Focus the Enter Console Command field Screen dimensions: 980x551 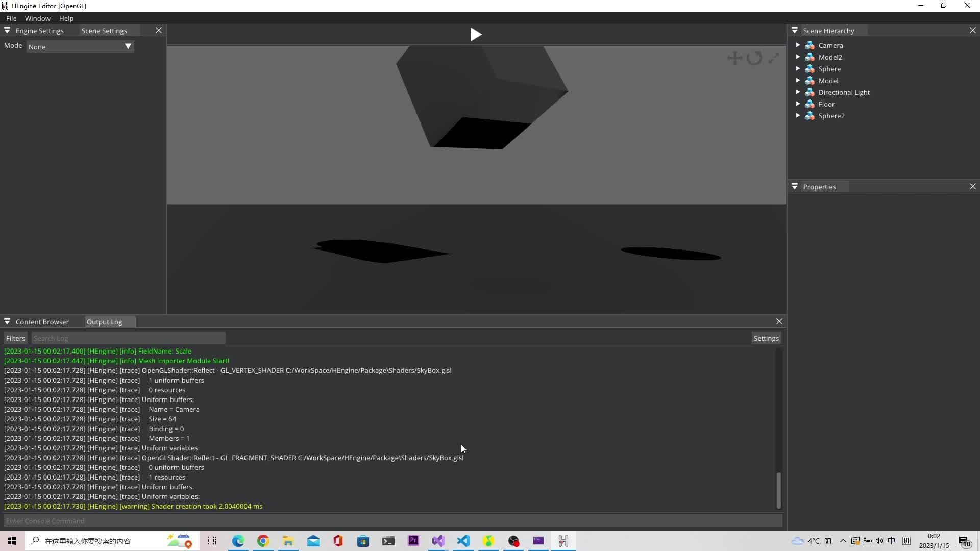coord(393,521)
